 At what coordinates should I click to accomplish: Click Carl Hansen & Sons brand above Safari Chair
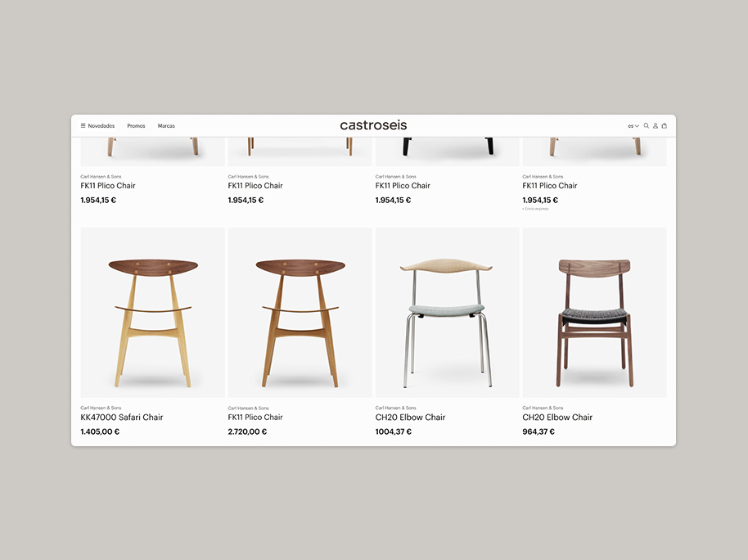coord(101,408)
